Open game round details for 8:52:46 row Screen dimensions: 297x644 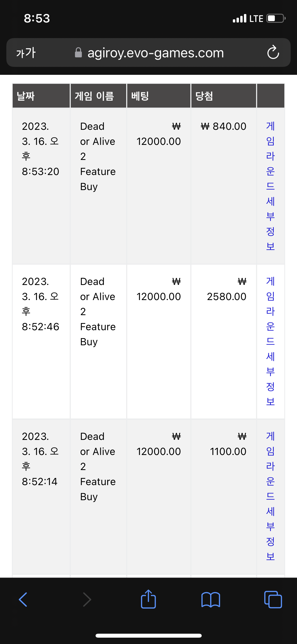coord(271,341)
